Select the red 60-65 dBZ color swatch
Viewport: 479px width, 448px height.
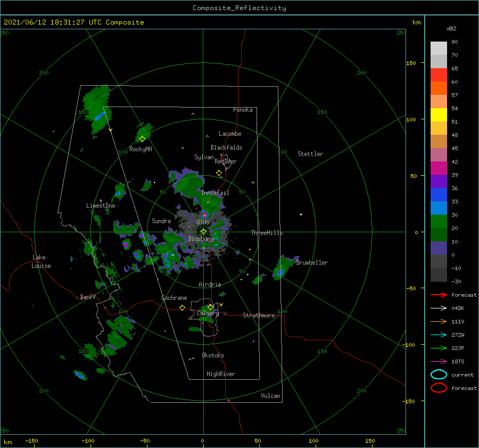point(439,75)
